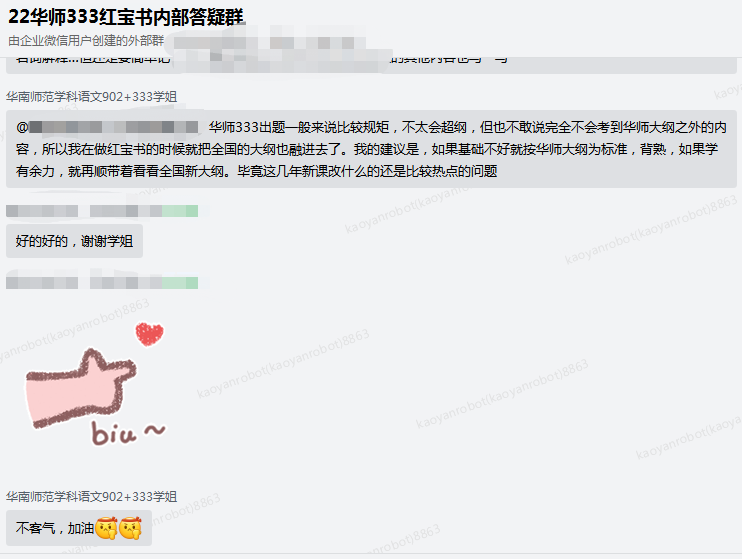Select the 不客气，加油 message bubble
The width and height of the screenshot is (742, 559).
[x=79, y=528]
